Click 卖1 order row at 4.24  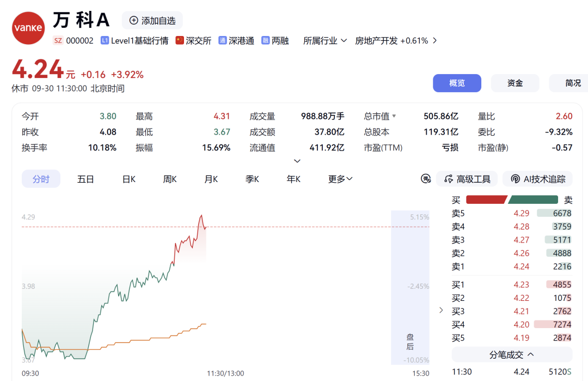point(511,266)
